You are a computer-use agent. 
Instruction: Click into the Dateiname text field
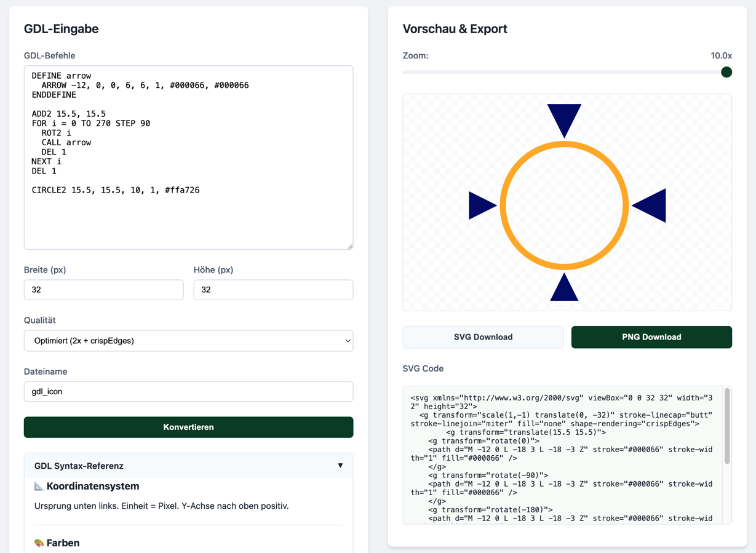[x=188, y=392]
